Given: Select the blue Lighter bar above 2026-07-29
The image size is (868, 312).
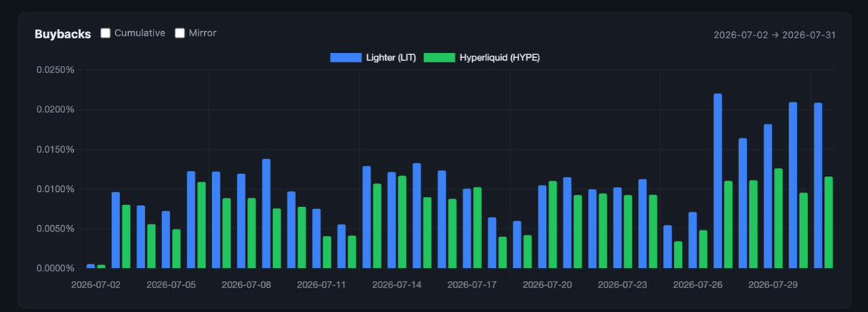Looking at the screenshot, I should pyautogui.click(x=768, y=196).
